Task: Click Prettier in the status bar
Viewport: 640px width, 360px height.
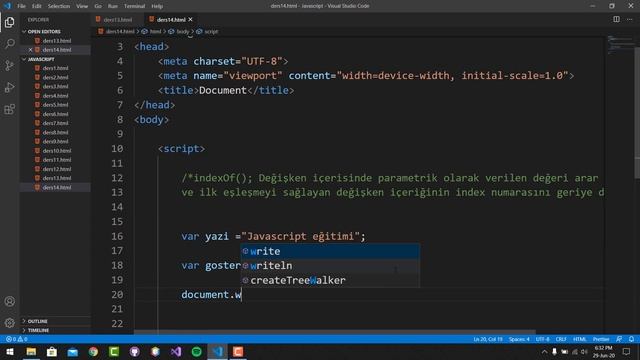Action: [601, 339]
